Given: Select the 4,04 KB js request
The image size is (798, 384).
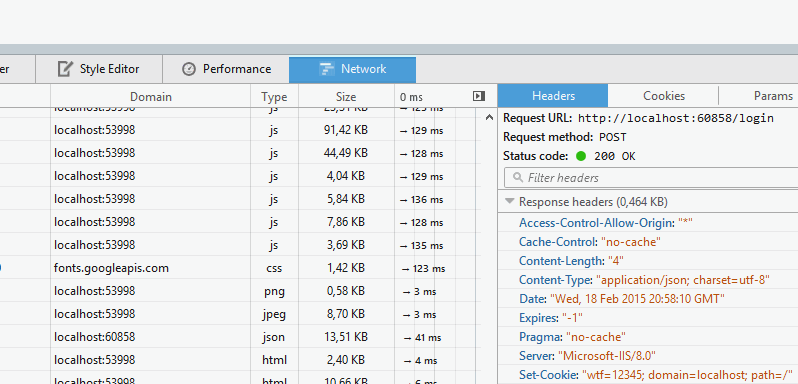Looking at the screenshot, I should pyautogui.click(x=240, y=176).
